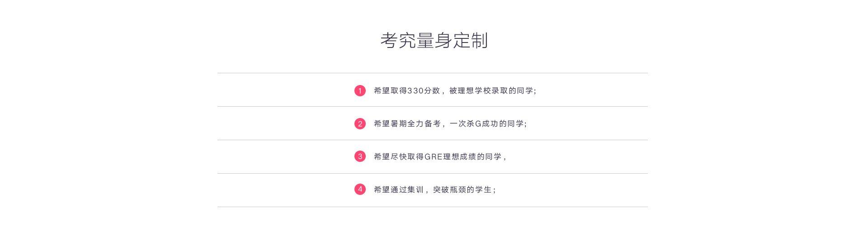Click the pink number 1 circle badge
Viewport: 868px width, 227px height.
pyautogui.click(x=360, y=91)
